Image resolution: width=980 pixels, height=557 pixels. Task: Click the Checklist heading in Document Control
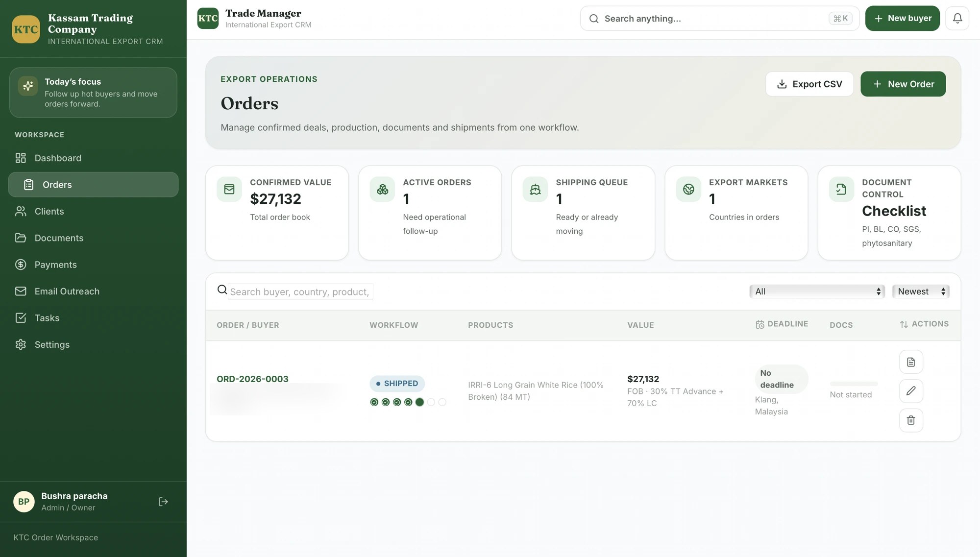pos(894,211)
